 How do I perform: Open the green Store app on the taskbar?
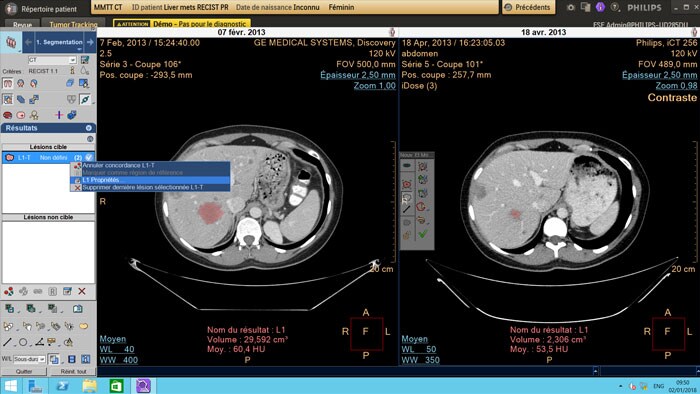pyautogui.click(x=116, y=386)
